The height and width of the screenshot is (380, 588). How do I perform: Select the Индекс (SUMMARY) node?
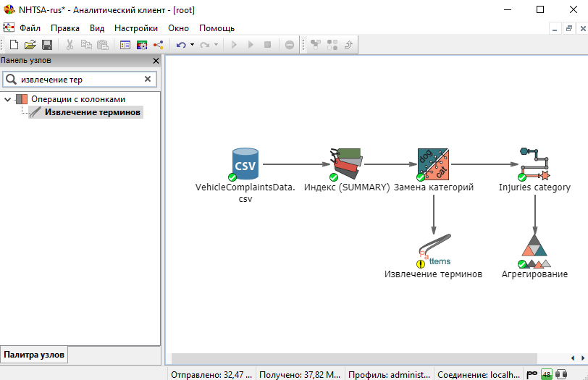pyautogui.click(x=346, y=164)
